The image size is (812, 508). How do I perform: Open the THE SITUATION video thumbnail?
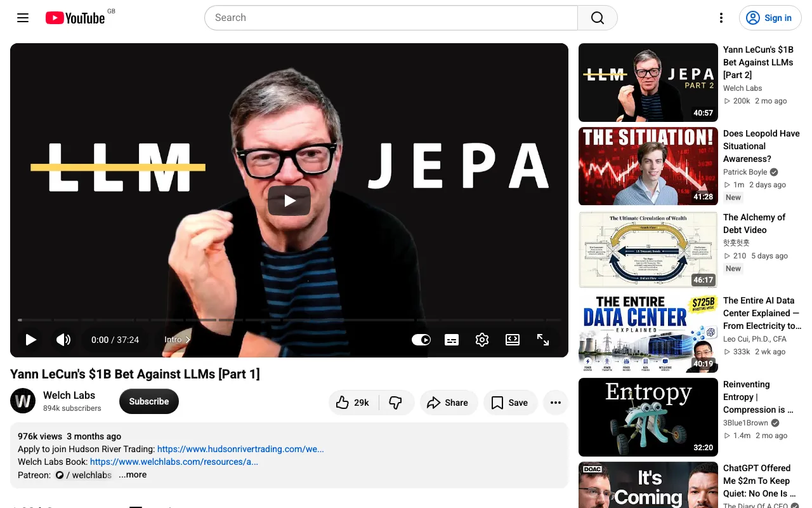coord(648,166)
